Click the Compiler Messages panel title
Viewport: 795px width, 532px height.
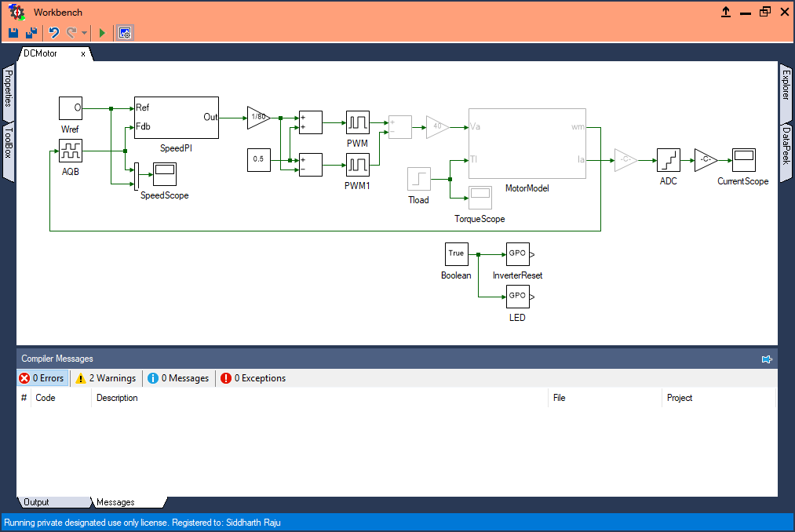pos(57,359)
